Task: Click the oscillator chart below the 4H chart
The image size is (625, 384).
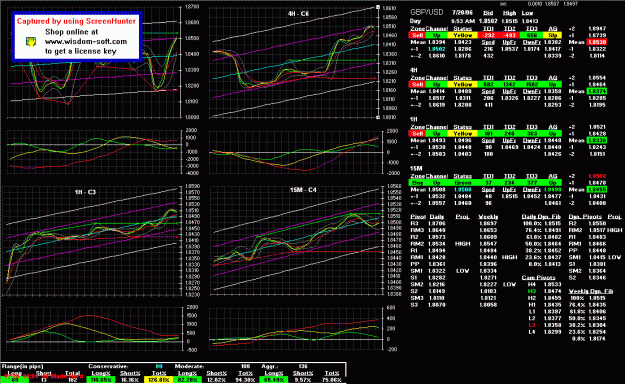Action: tap(295, 152)
